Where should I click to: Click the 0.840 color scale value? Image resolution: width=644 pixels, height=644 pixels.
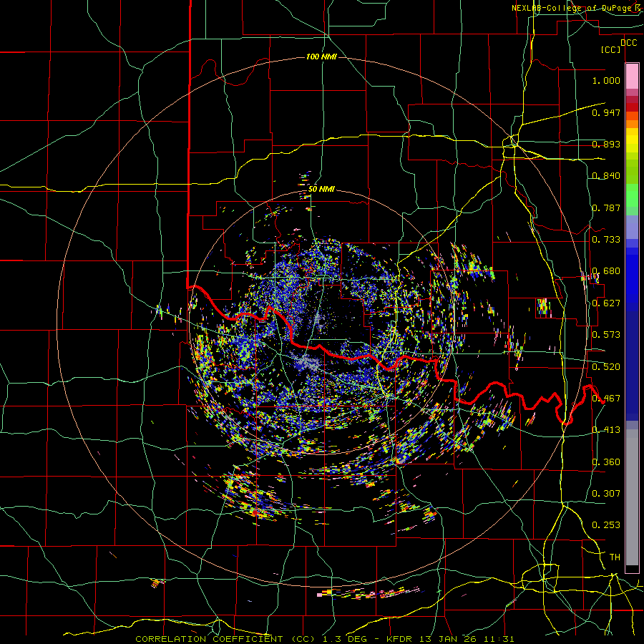pos(606,176)
